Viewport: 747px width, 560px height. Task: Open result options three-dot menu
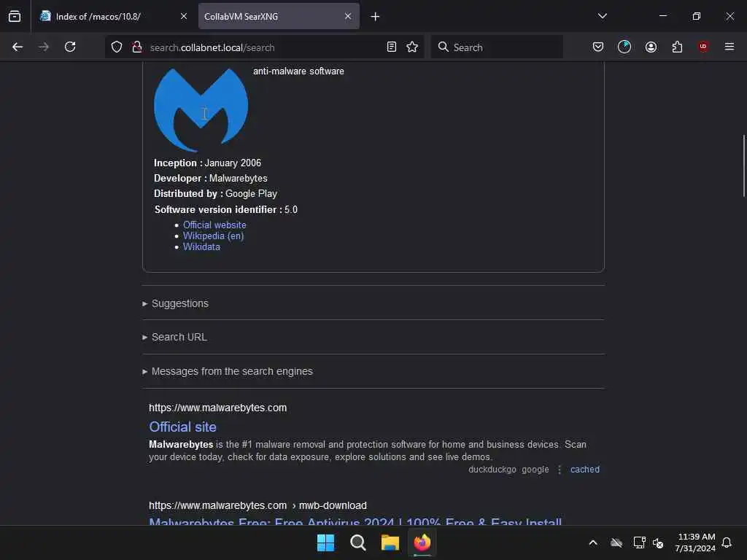[560, 470]
